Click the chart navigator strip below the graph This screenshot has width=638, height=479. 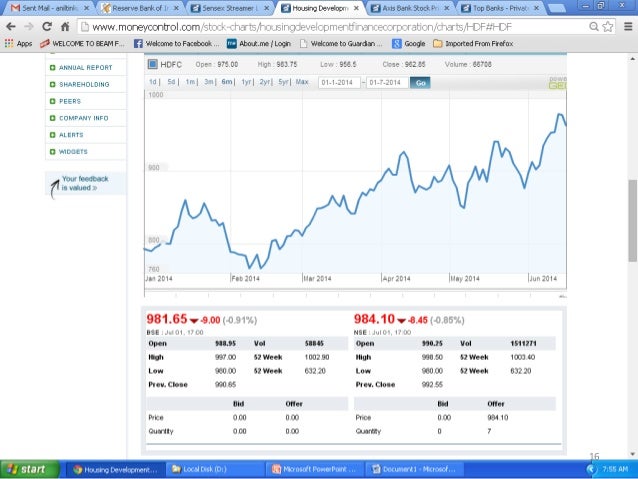355,294
